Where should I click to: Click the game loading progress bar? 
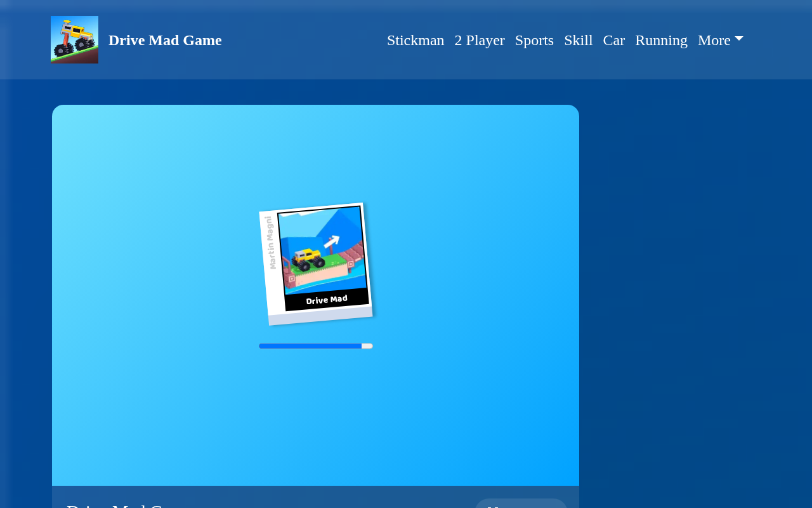pyautogui.click(x=316, y=346)
